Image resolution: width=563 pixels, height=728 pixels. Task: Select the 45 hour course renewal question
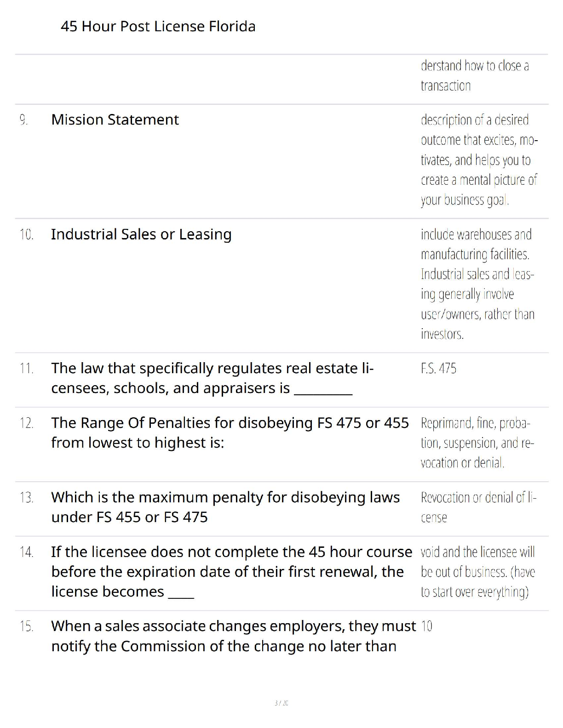[x=231, y=571]
